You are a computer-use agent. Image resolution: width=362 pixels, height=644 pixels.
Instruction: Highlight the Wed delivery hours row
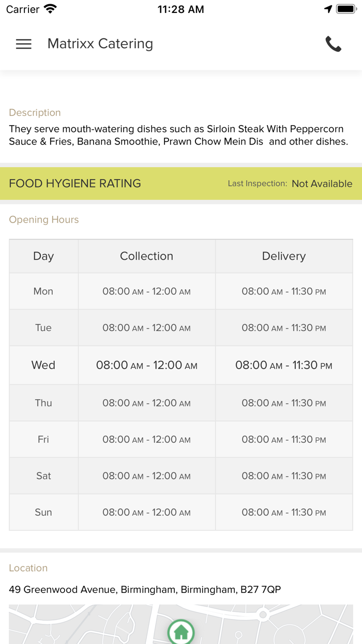tap(284, 365)
